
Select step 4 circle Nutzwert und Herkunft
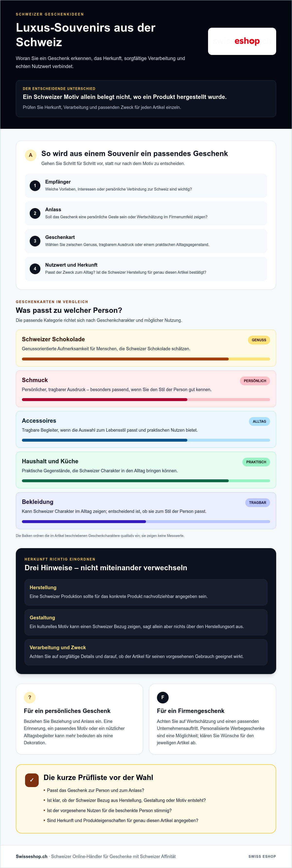tap(35, 269)
